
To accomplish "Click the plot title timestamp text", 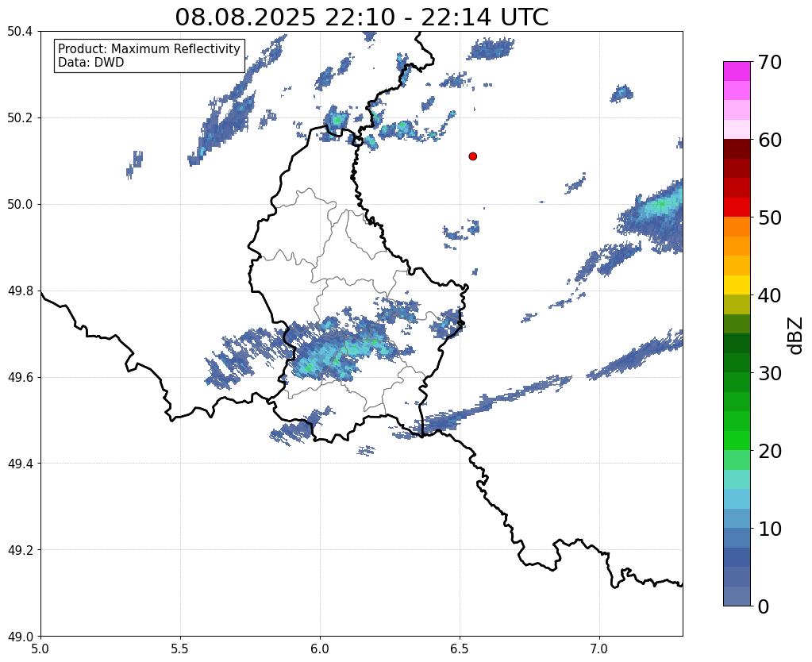I will click(361, 17).
